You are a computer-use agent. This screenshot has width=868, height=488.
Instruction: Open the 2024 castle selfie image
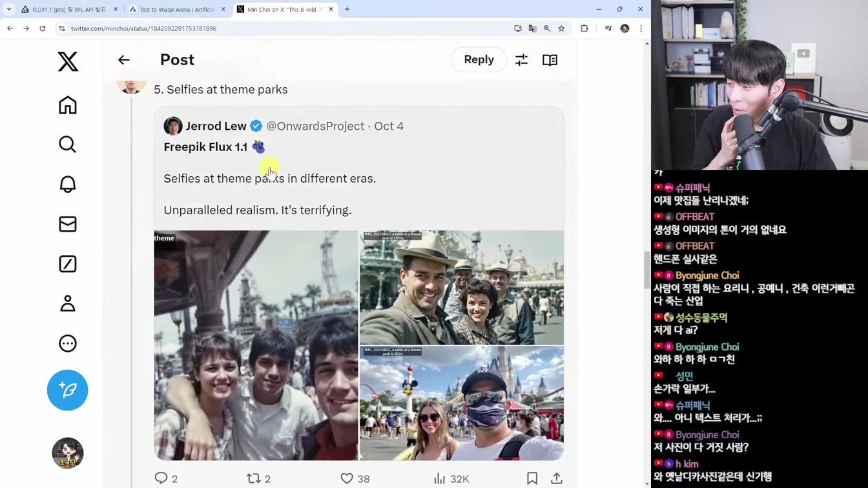[462, 403]
